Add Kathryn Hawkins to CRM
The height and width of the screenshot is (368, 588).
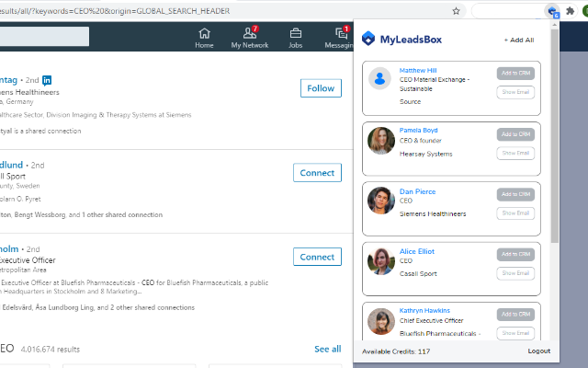point(515,315)
